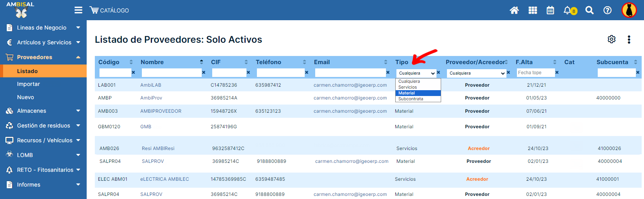Open the Proveedor/Acreedor filter dropdown
This screenshot has width=644, height=199.
476,73
